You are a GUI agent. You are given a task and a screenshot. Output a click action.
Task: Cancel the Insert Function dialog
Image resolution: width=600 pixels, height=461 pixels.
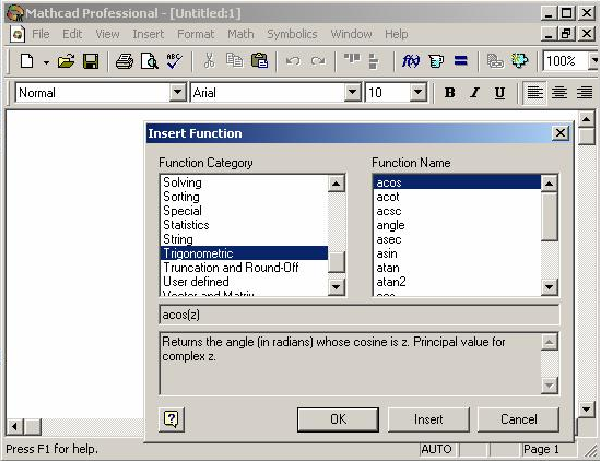click(519, 419)
